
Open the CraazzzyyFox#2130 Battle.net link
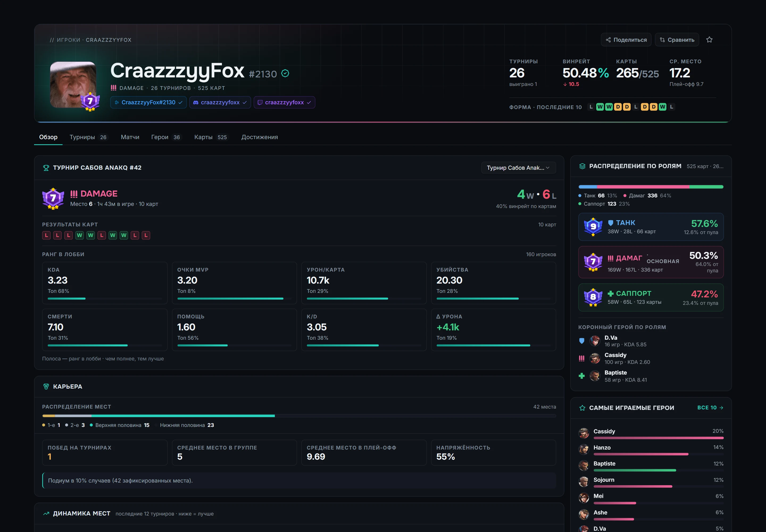coord(148,102)
